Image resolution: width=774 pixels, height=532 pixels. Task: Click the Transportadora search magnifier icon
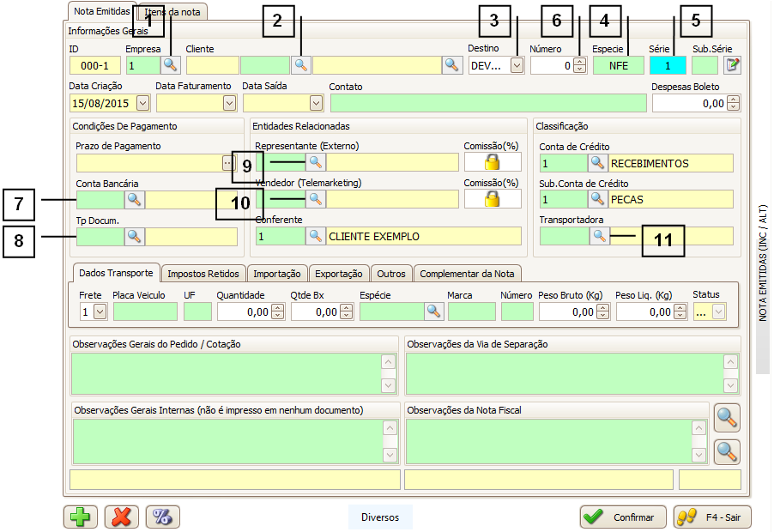pyautogui.click(x=598, y=236)
